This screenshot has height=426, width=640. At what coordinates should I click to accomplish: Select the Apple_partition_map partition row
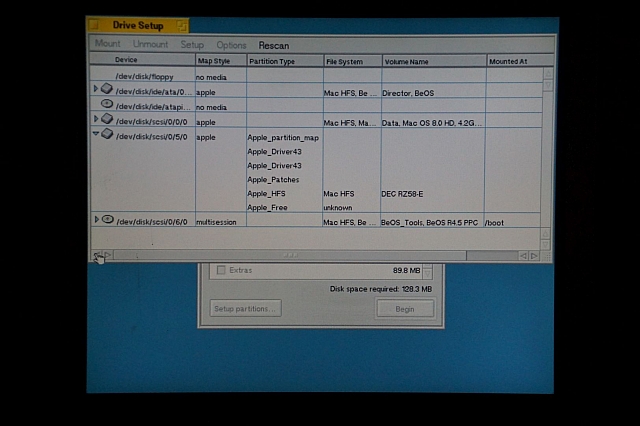point(283,138)
